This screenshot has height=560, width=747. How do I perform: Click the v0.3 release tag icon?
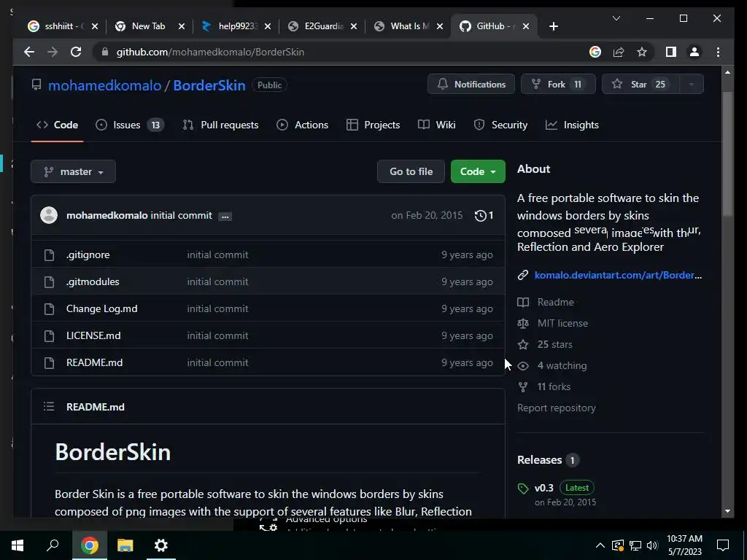[x=522, y=488]
